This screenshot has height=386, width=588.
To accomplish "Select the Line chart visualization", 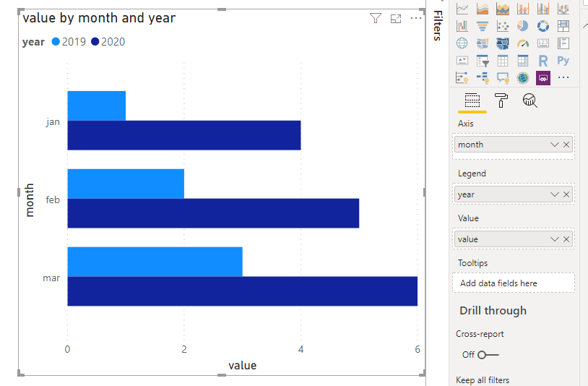I will pyautogui.click(x=462, y=8).
